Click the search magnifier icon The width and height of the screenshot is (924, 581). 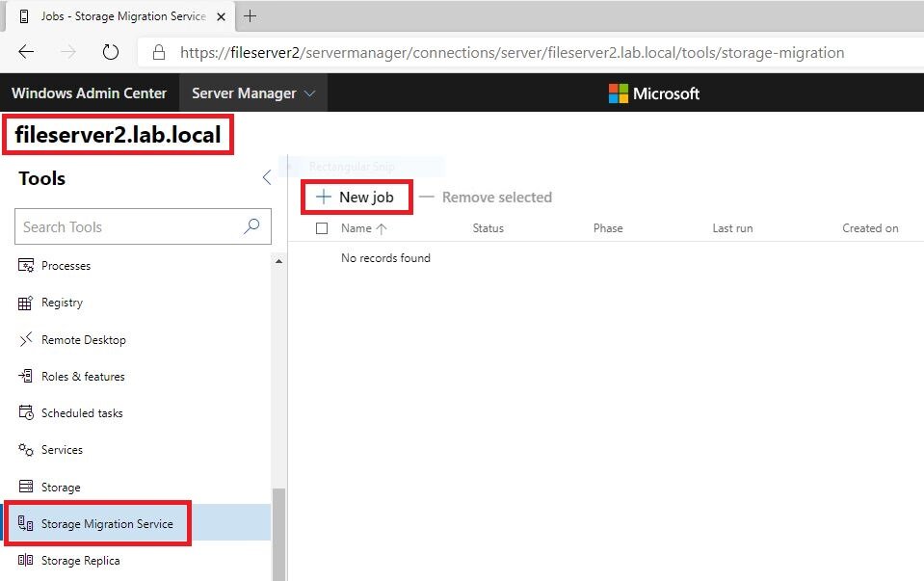click(251, 226)
